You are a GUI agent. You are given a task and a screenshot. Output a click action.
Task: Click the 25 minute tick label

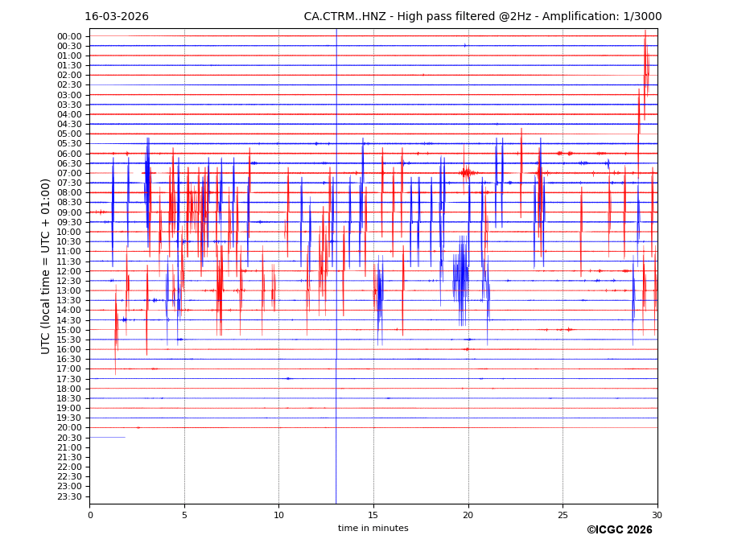point(563,515)
